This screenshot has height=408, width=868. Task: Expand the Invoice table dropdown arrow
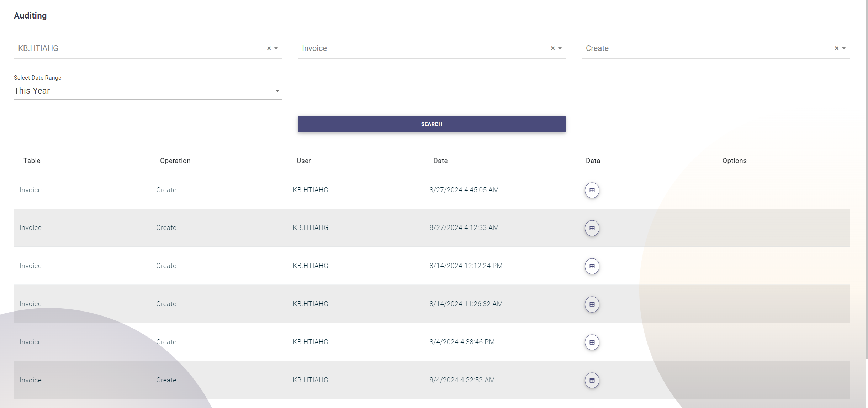560,48
